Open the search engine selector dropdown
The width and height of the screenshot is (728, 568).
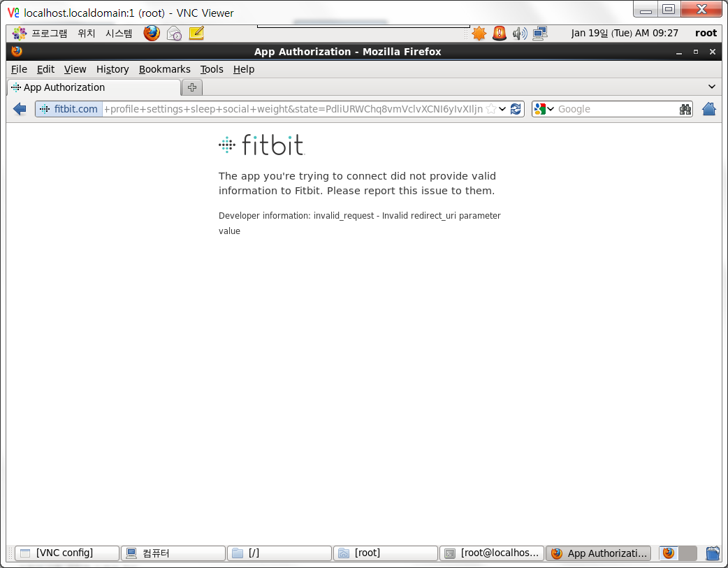[544, 109]
